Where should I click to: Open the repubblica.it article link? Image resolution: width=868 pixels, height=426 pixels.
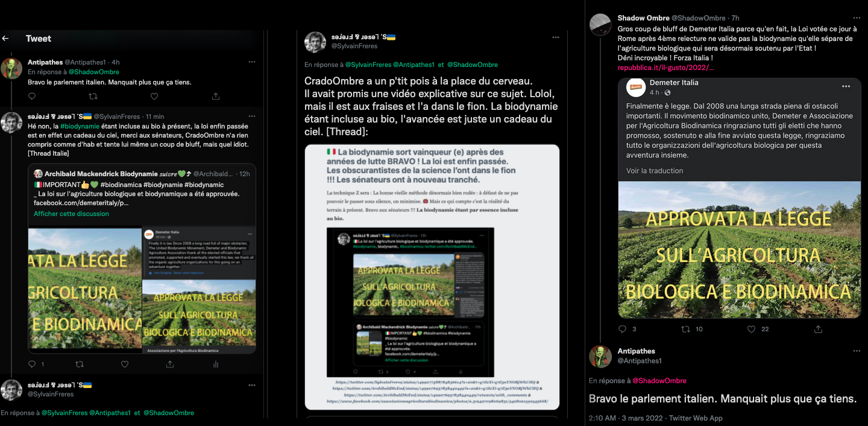[665, 67]
